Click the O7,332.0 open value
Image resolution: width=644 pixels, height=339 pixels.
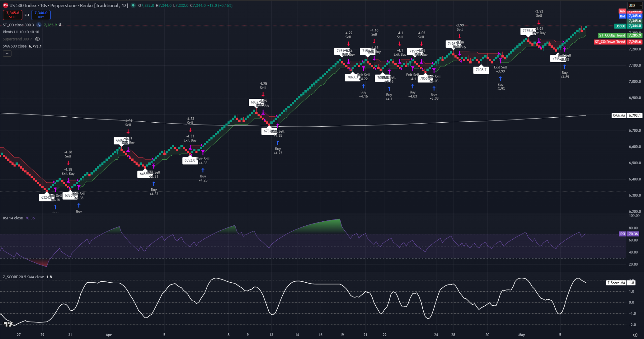[146, 5]
